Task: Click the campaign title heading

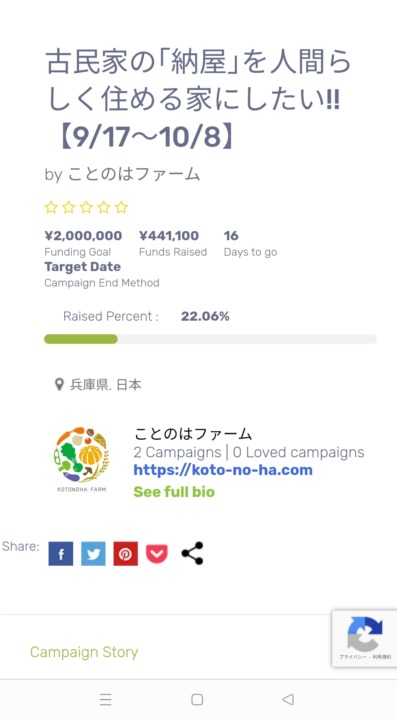Action: (x=198, y=100)
